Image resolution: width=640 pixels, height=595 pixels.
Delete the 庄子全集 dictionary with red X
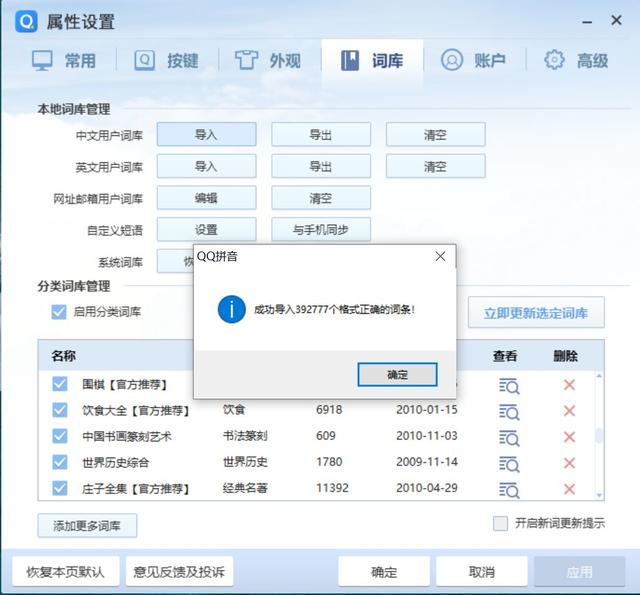(569, 489)
